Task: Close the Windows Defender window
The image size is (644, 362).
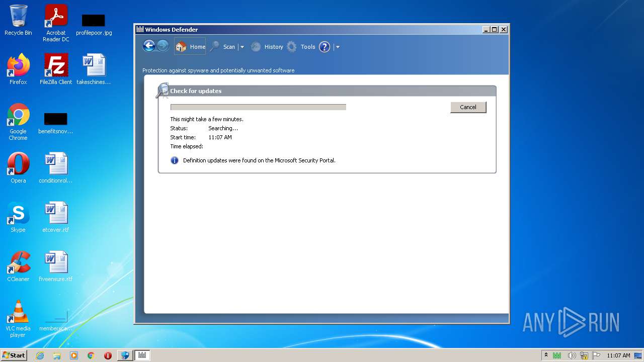Action: [503, 30]
